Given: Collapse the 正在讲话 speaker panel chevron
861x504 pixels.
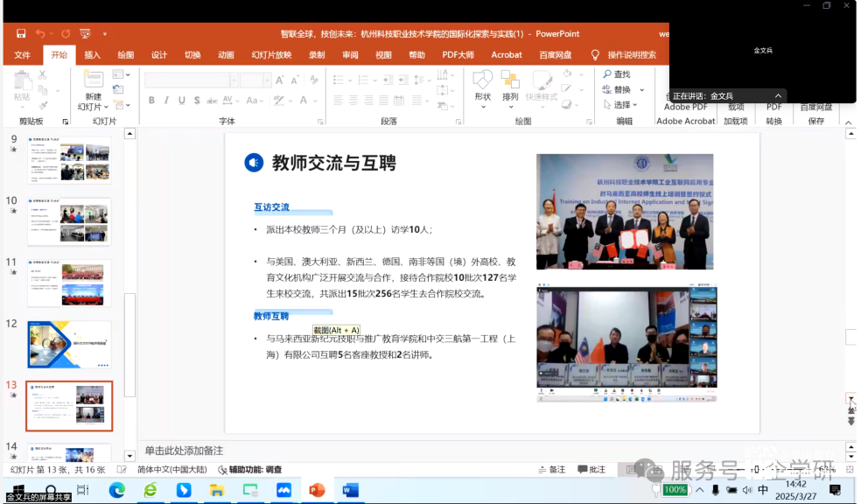Looking at the screenshot, I should 778,96.
